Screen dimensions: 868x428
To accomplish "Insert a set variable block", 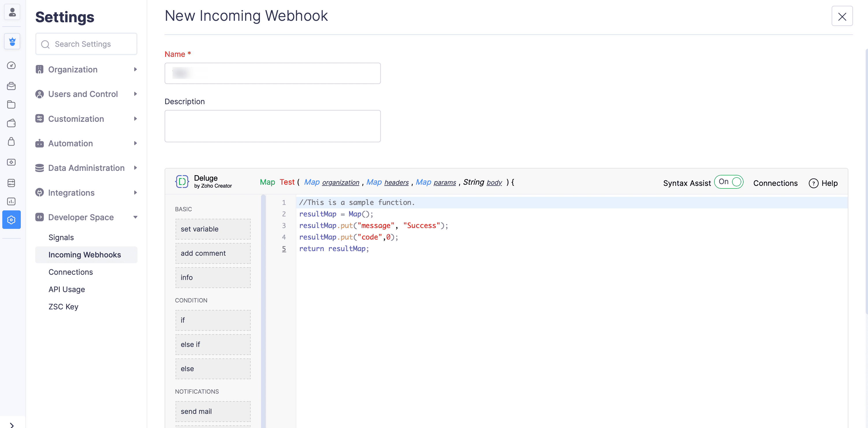I will tap(213, 229).
